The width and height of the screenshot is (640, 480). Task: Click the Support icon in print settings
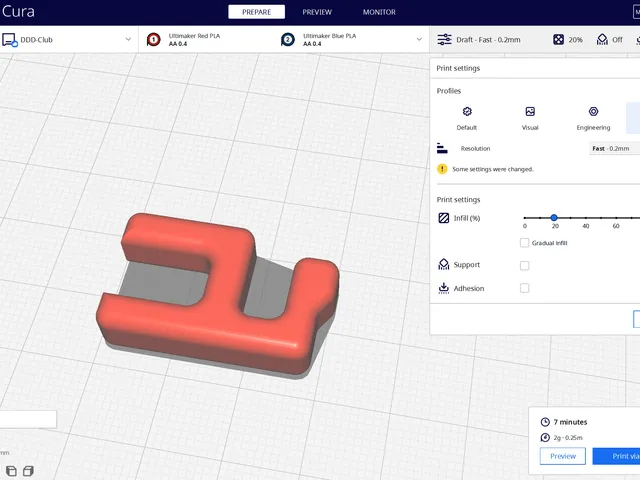pos(444,264)
